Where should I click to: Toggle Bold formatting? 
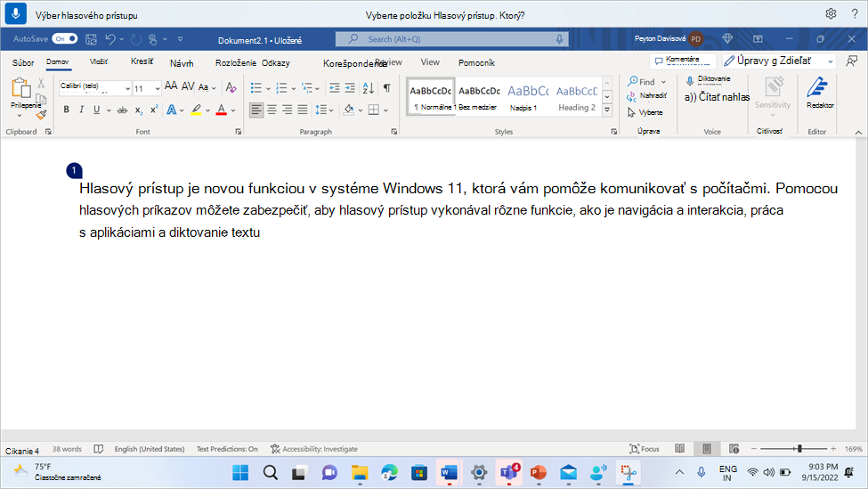(x=67, y=110)
